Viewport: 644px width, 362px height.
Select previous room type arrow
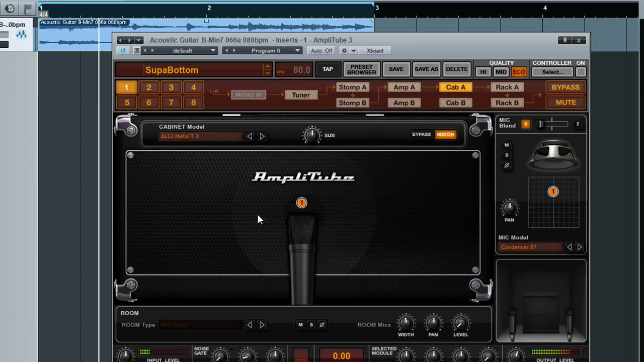coord(250,325)
